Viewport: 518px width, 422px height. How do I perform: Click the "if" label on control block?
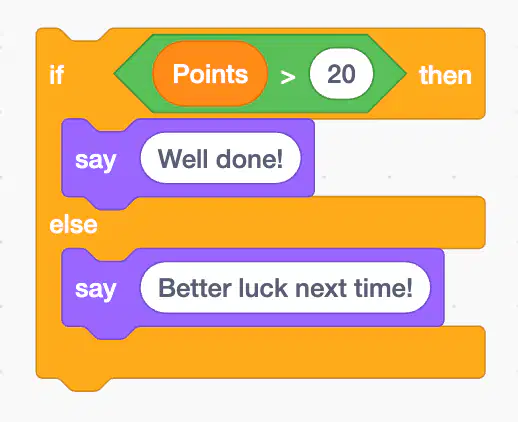tap(56, 75)
